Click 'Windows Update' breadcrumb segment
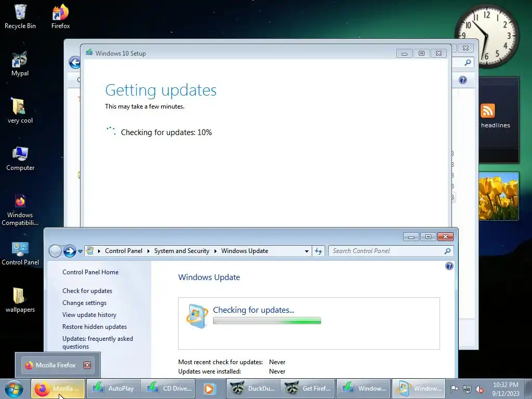This screenshot has width=532, height=399. [245, 251]
